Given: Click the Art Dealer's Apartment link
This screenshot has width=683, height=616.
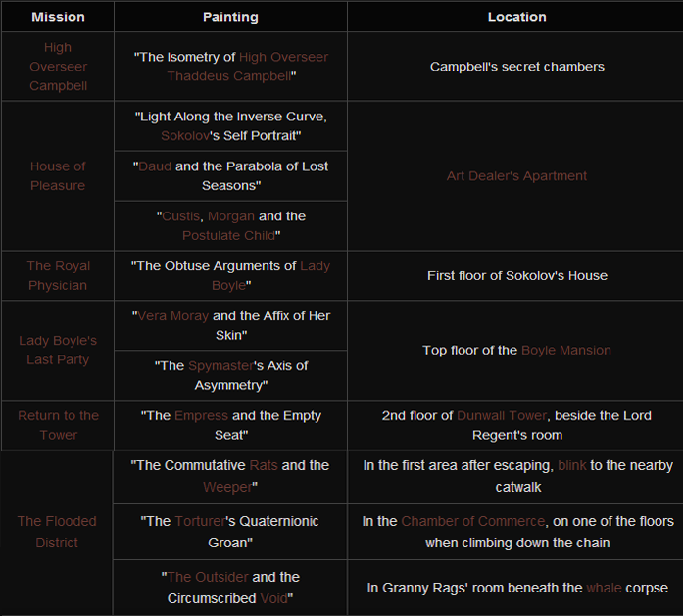Looking at the screenshot, I should [x=516, y=176].
